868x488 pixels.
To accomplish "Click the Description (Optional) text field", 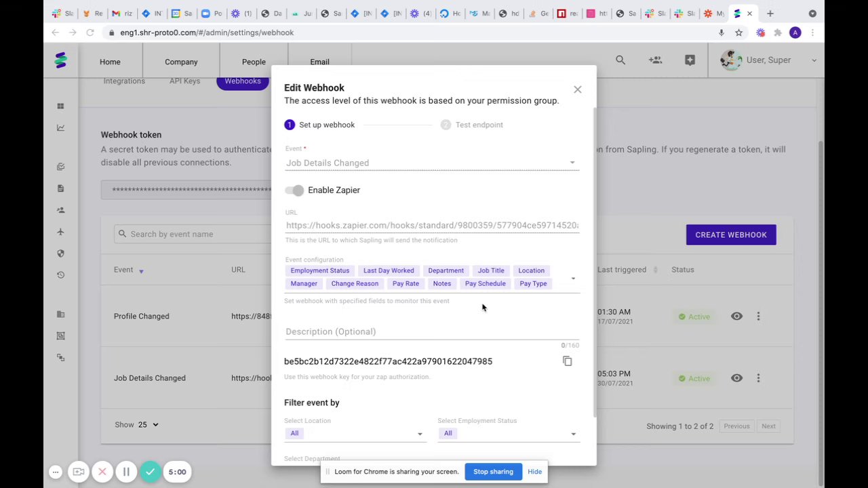I will [x=431, y=331].
